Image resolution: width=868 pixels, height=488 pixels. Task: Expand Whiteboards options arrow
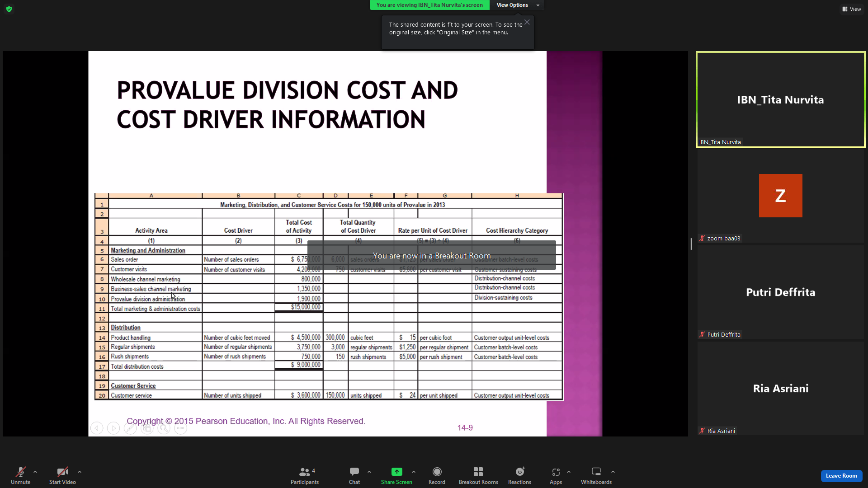(613, 472)
